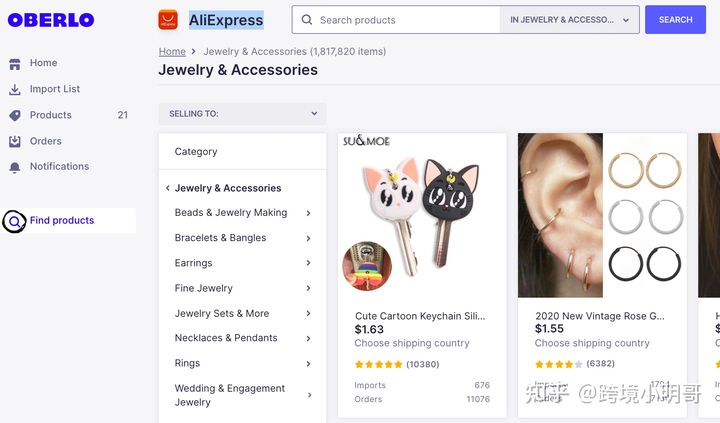
Task: Click the Orders inbox icon
Action: click(15, 141)
